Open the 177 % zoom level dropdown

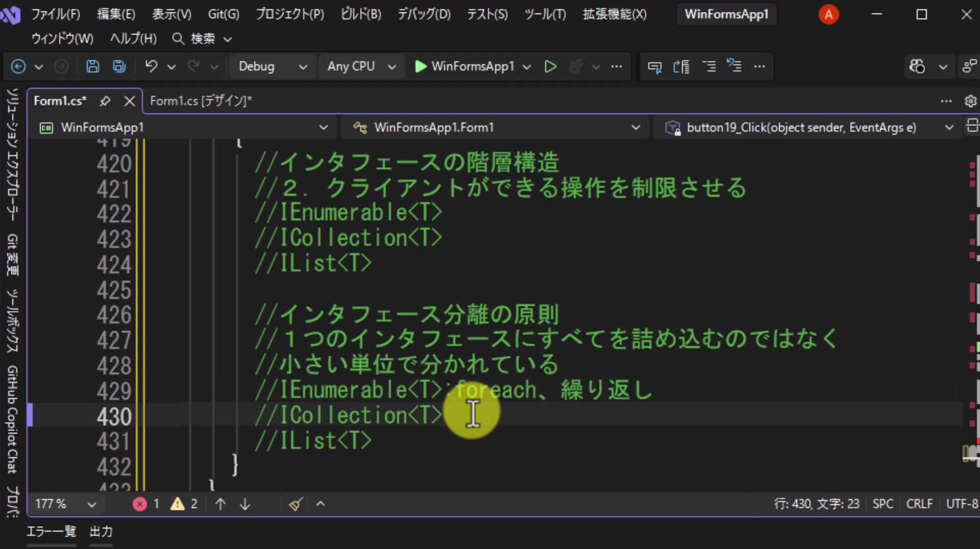tap(65, 504)
